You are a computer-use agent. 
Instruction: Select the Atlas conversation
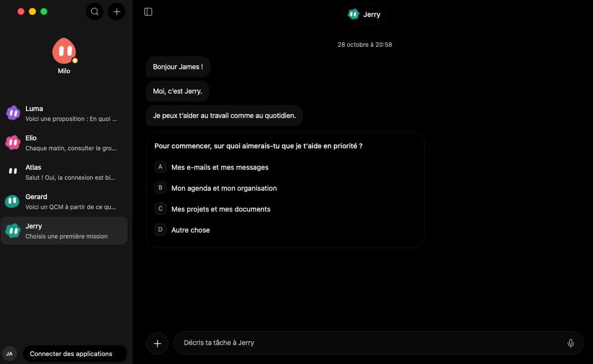pos(64,172)
